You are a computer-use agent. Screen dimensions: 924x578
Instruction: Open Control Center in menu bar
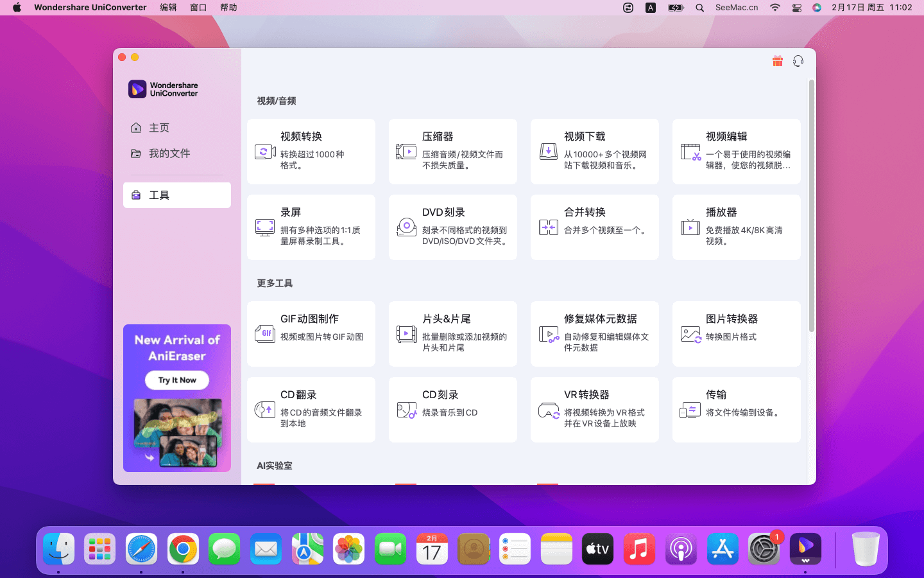tap(797, 8)
